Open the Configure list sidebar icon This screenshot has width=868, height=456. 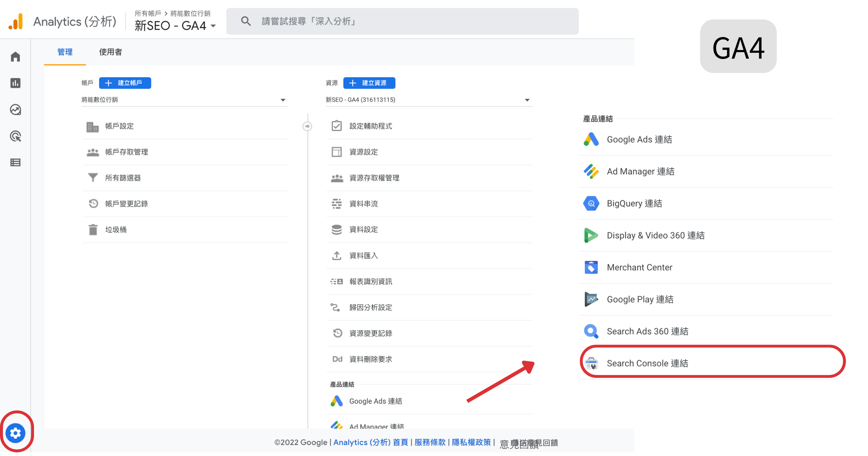point(15,162)
